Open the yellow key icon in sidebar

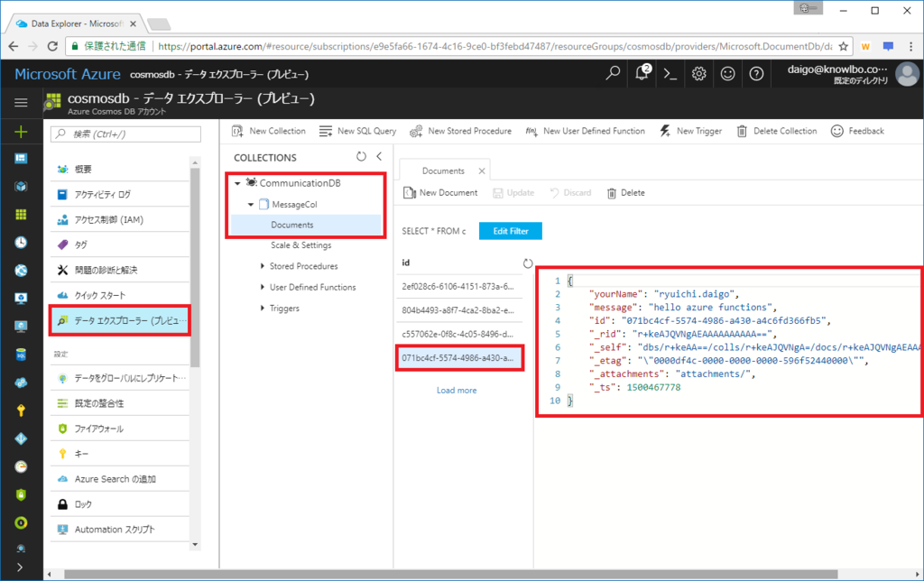click(22, 410)
